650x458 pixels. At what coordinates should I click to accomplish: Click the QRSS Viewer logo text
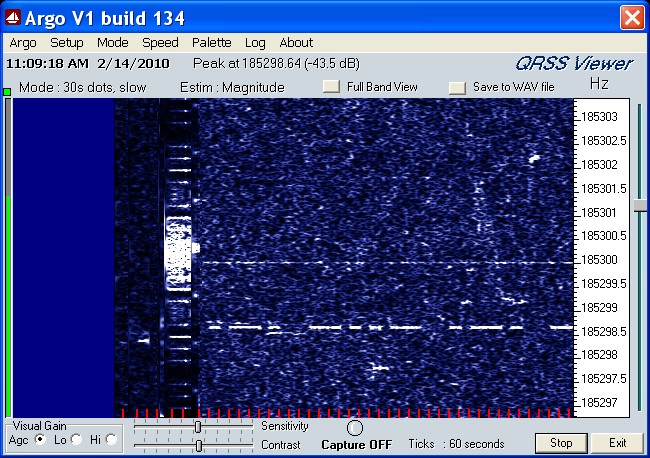[574, 64]
